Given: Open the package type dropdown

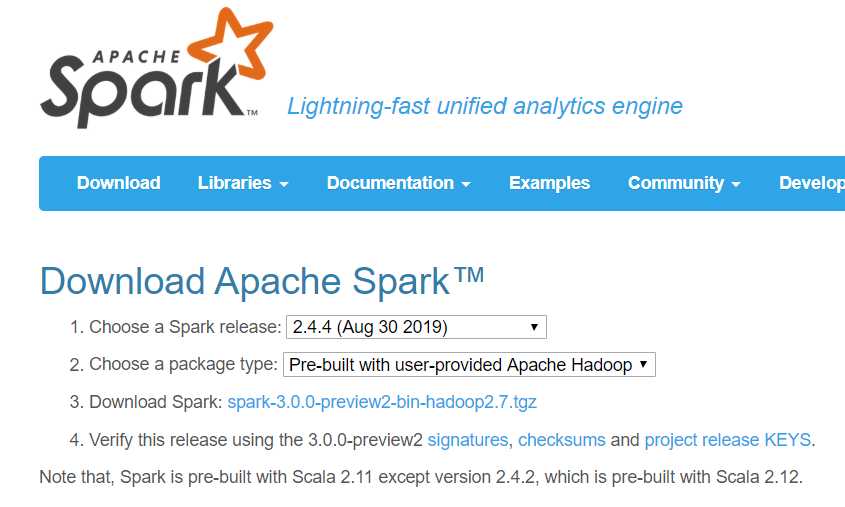Looking at the screenshot, I should tap(469, 365).
